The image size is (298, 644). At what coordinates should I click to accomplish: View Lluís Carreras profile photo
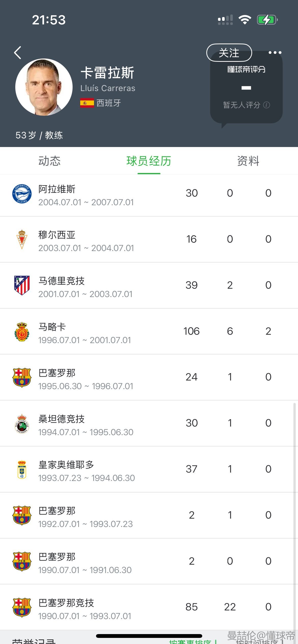click(44, 87)
